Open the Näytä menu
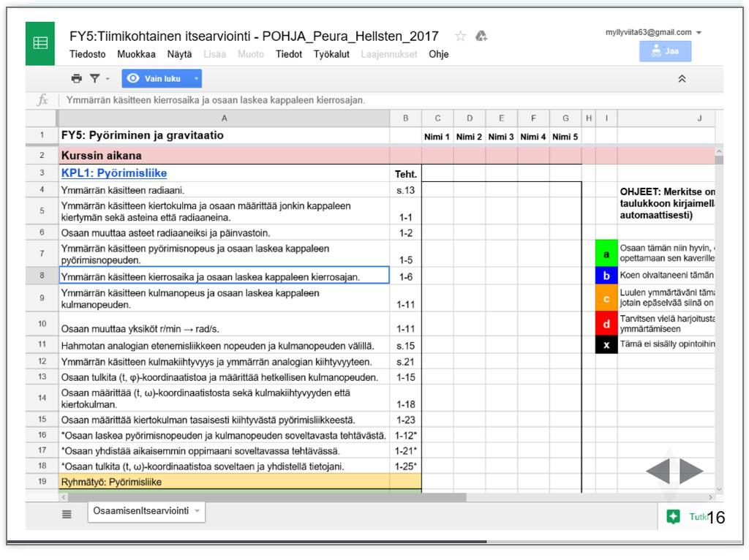 click(179, 54)
